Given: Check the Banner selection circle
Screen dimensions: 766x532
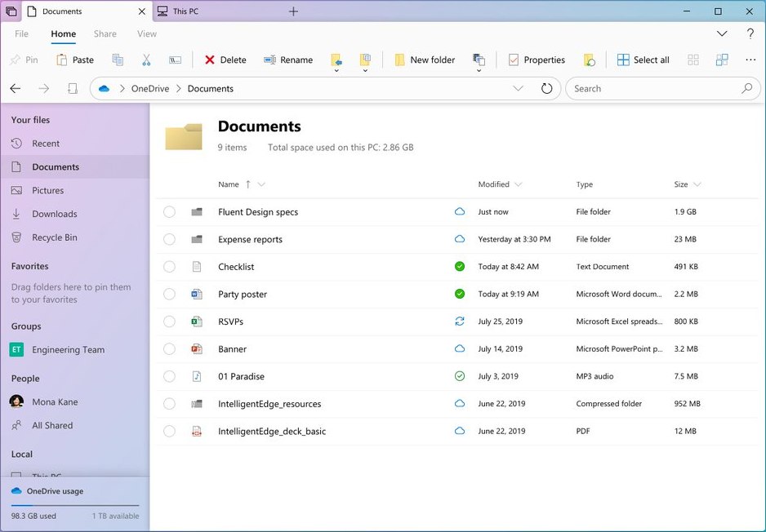Looking at the screenshot, I should coord(170,349).
